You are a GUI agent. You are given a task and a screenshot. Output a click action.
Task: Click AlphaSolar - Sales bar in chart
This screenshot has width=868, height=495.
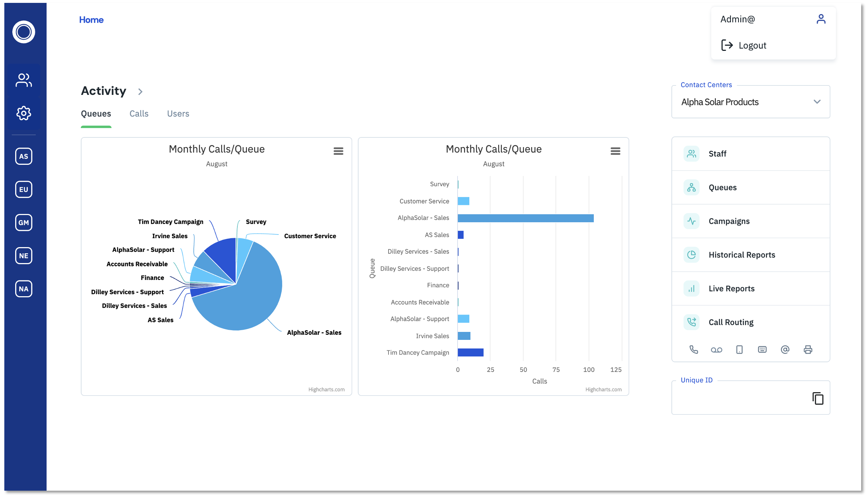tap(525, 218)
